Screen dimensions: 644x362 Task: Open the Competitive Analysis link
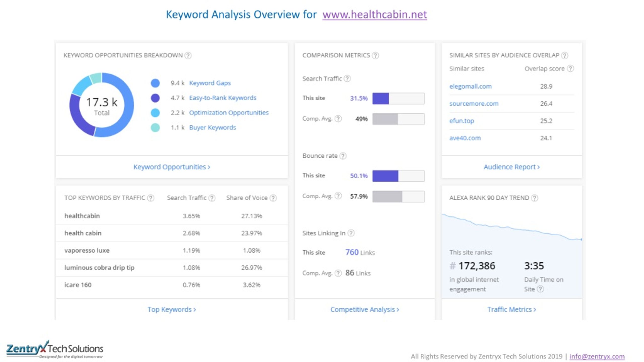click(365, 309)
